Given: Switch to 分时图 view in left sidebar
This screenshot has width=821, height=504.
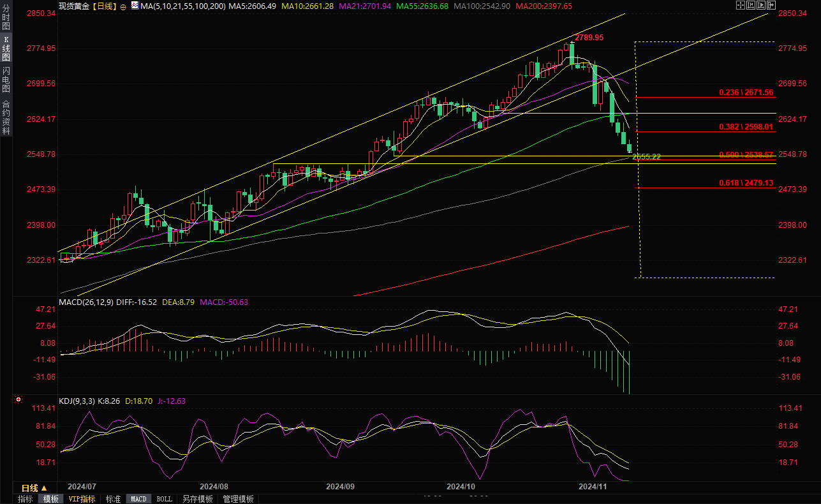Looking at the screenshot, I should point(6,18).
